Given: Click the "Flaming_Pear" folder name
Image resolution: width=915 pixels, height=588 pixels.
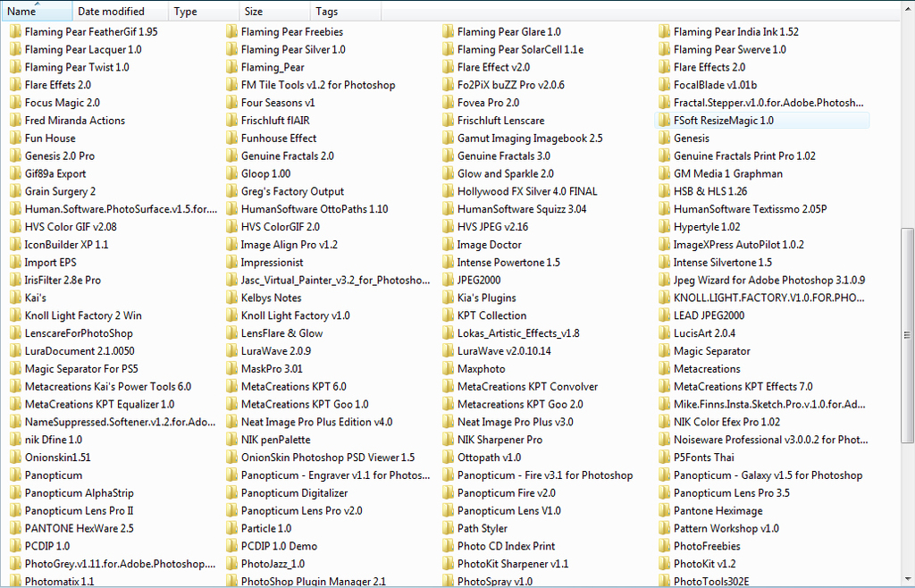Looking at the screenshot, I should point(273,68).
